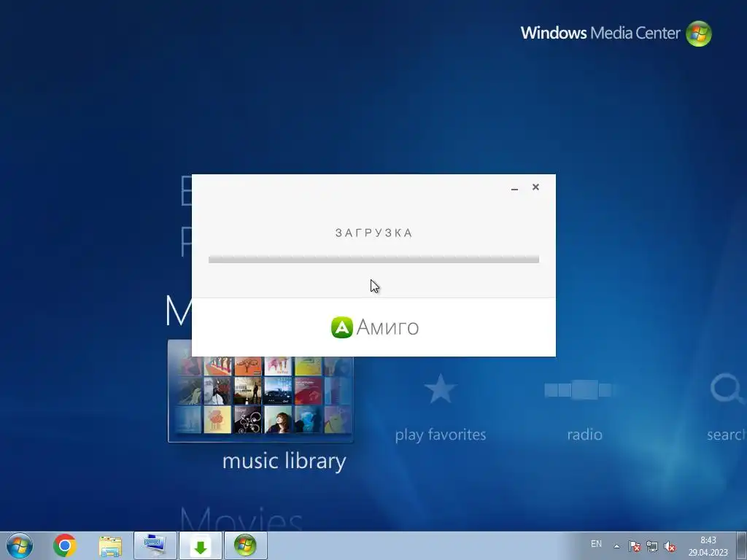Open the EN language indicator
The height and width of the screenshot is (560, 747).
pos(596,544)
